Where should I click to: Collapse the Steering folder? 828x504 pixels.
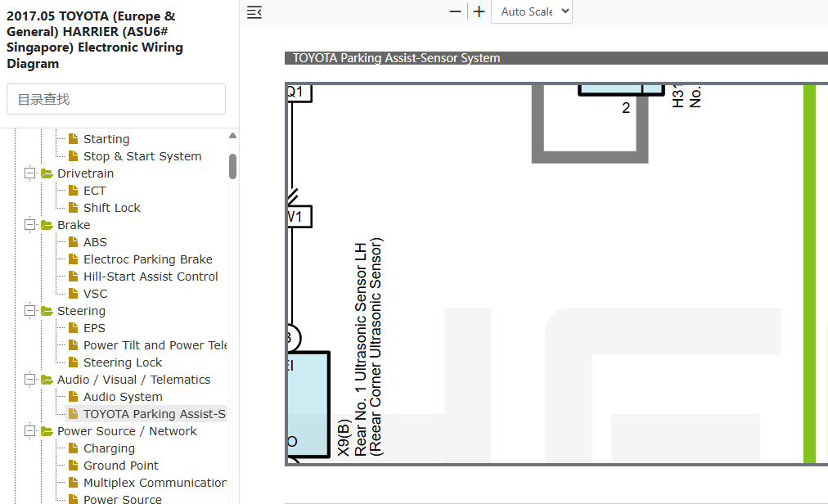(x=30, y=311)
